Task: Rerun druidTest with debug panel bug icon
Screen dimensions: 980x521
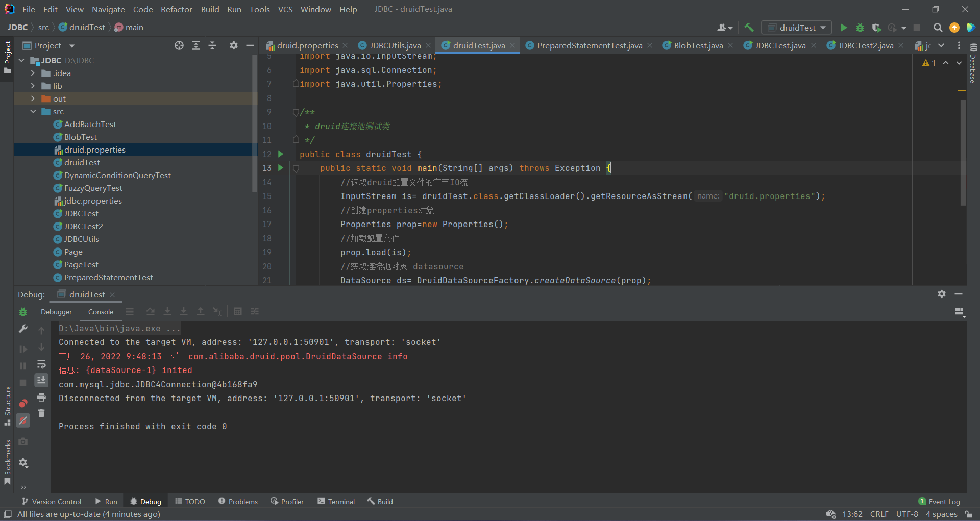Action: point(23,312)
